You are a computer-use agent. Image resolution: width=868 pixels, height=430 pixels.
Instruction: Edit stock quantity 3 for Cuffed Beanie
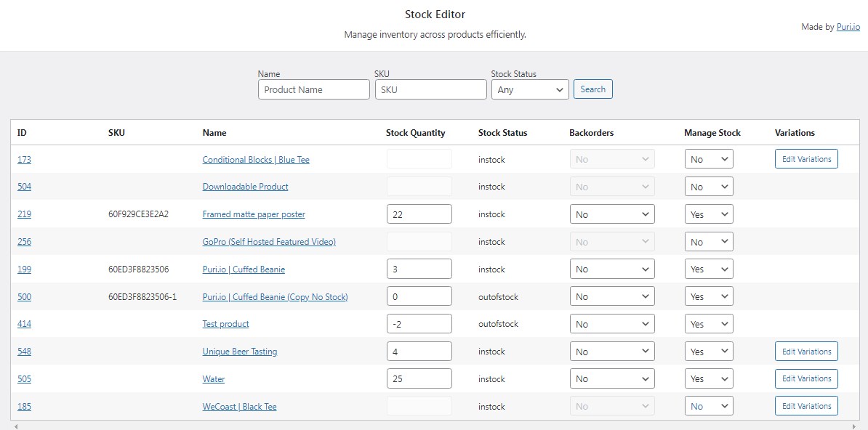pos(419,269)
